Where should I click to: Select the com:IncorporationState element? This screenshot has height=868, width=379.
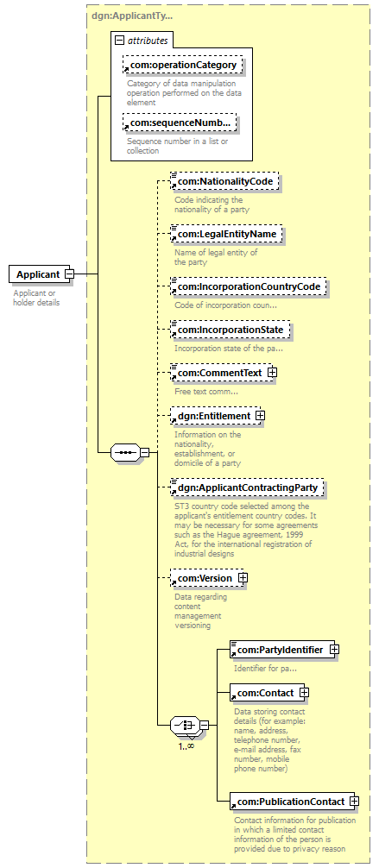pos(230,330)
